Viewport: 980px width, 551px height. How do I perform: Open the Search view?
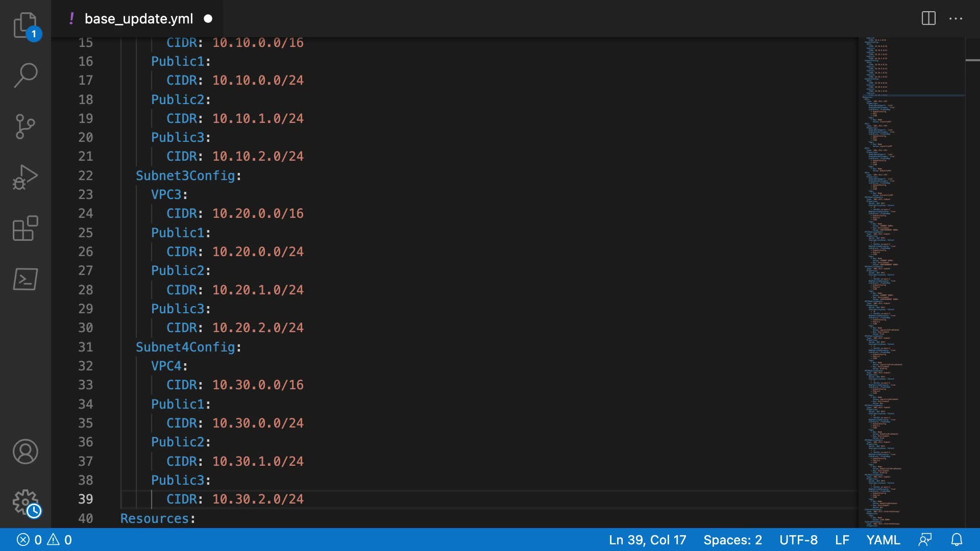25,76
